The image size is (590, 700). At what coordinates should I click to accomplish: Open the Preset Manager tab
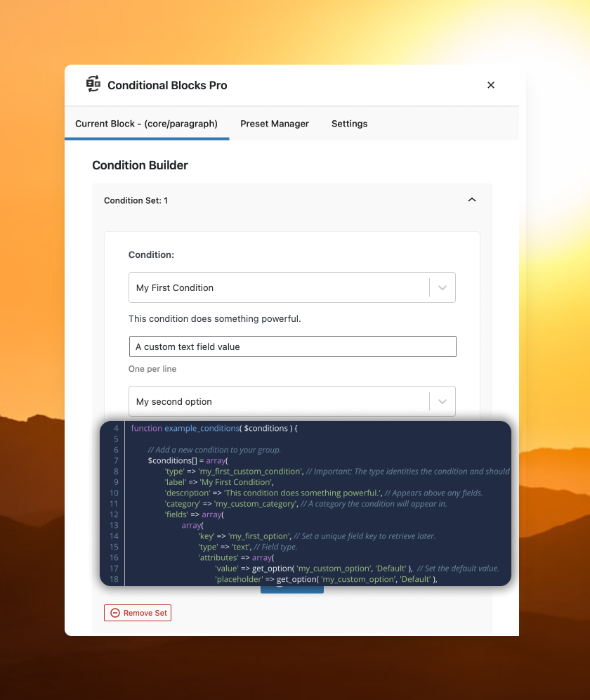[x=275, y=124]
